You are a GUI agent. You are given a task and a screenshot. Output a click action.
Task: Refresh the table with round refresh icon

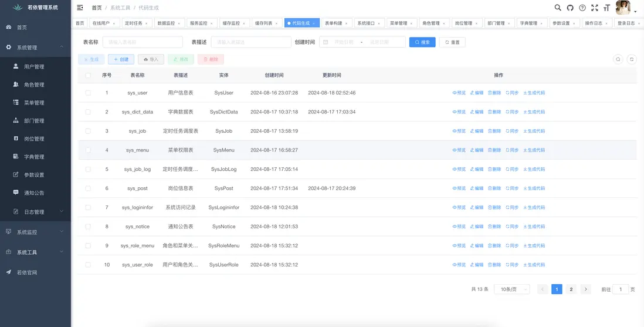click(x=632, y=59)
